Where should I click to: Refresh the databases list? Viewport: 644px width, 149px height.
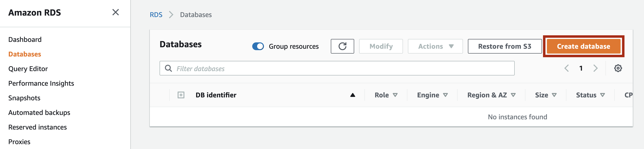[x=342, y=46]
